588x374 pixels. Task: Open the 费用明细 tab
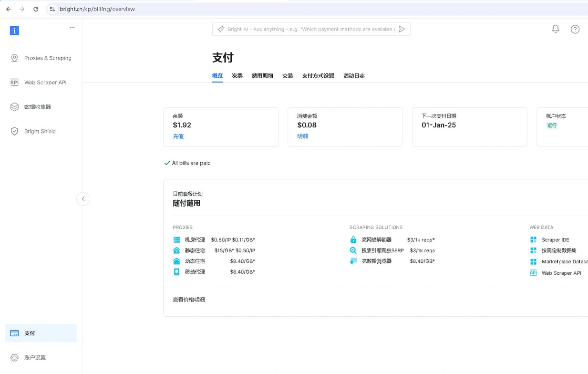(x=262, y=75)
